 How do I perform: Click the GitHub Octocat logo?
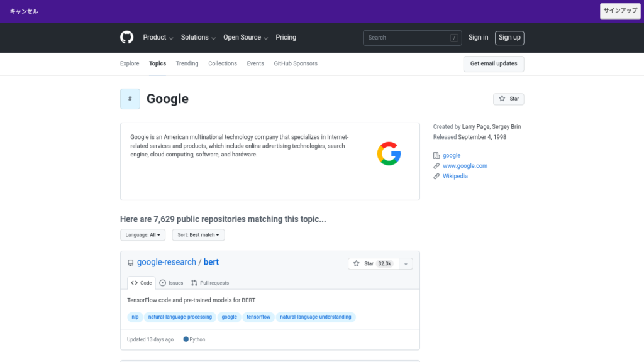[x=127, y=38]
